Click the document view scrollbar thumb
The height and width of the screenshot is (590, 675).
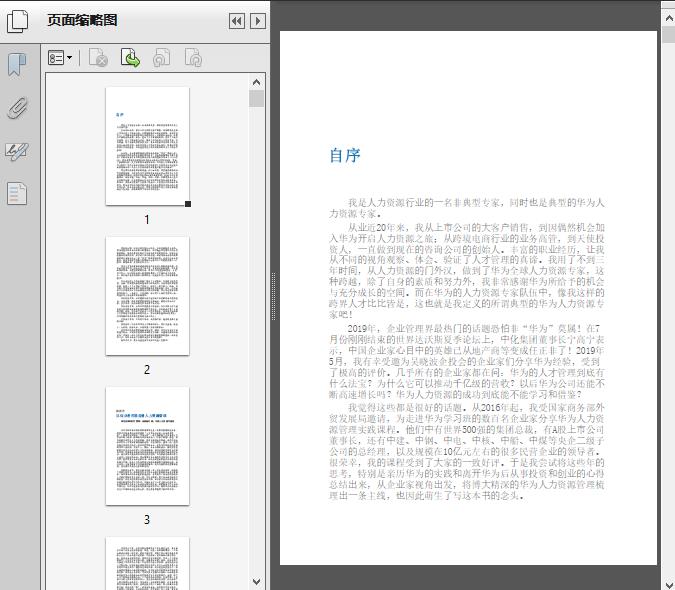click(669, 34)
